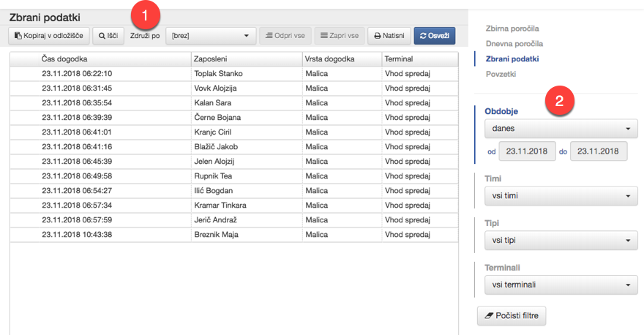
Task: Select the row for Rupnik Tea
Action: (x=234, y=176)
